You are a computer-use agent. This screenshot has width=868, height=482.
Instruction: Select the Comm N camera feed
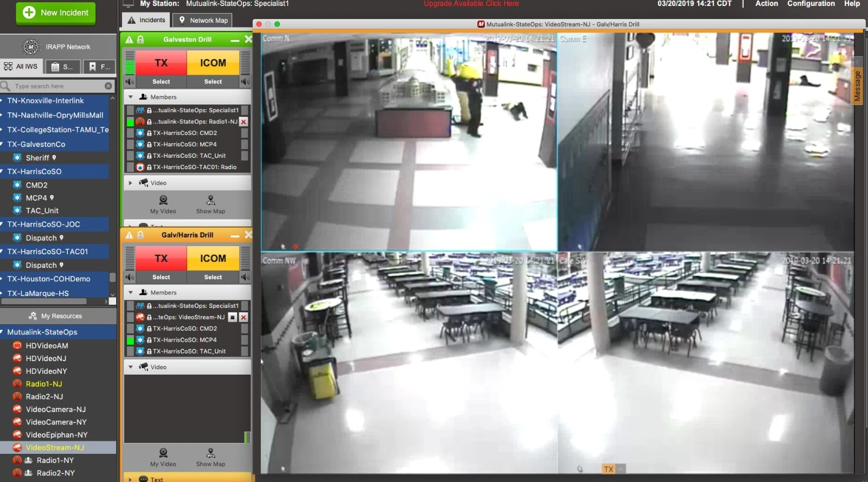tap(409, 142)
